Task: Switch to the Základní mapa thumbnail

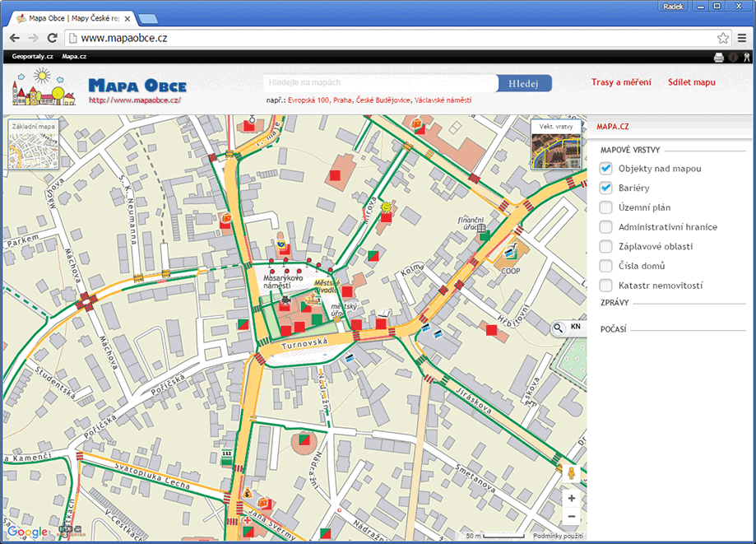Action: pyautogui.click(x=33, y=144)
